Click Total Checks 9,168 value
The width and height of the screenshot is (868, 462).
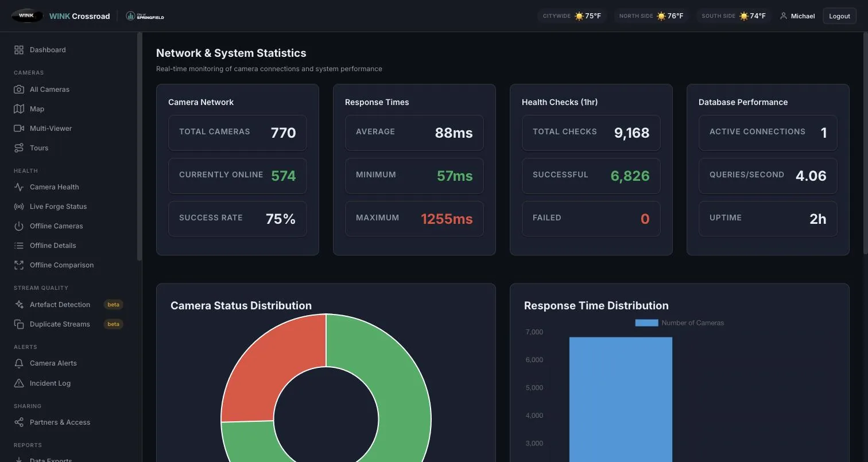click(x=631, y=133)
